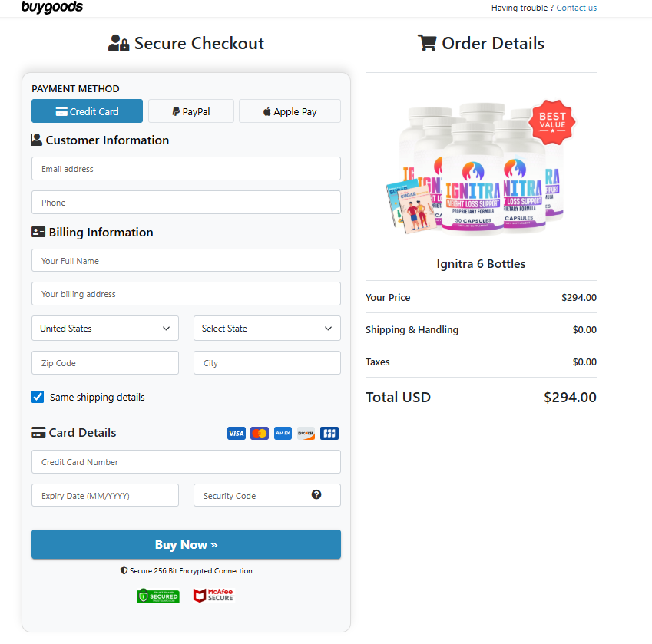Screen dimensions: 652x644
Task: Click the Mastercard logo icon
Action: (260, 434)
